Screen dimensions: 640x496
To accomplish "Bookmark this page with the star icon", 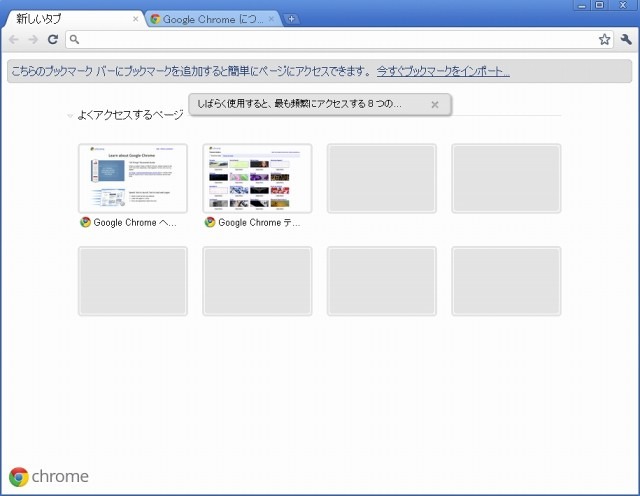I will tap(604, 40).
